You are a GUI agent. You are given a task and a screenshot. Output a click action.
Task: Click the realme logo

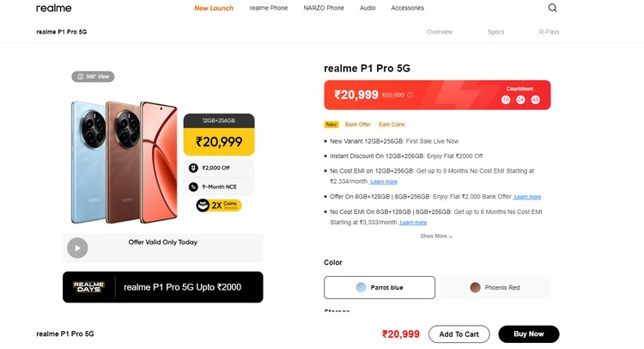[x=53, y=8]
